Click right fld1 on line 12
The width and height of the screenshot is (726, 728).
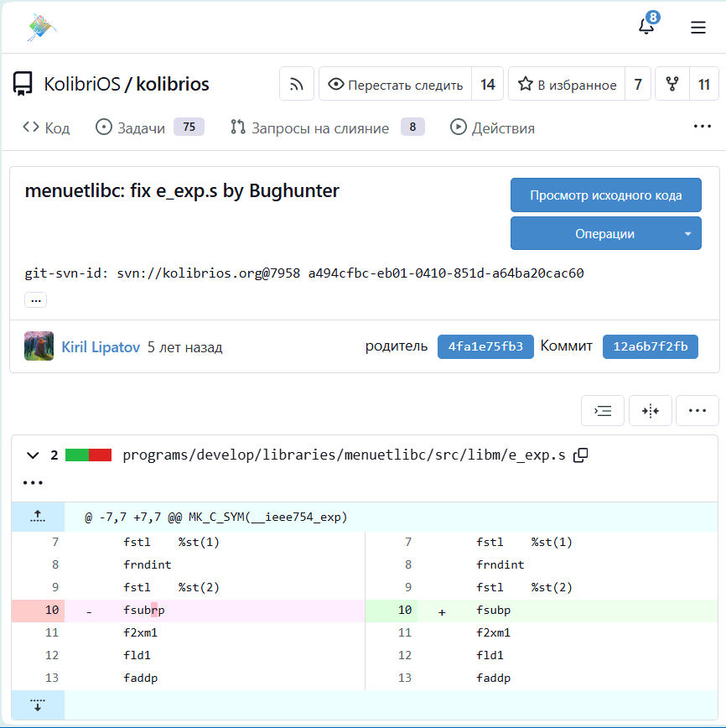click(x=490, y=655)
